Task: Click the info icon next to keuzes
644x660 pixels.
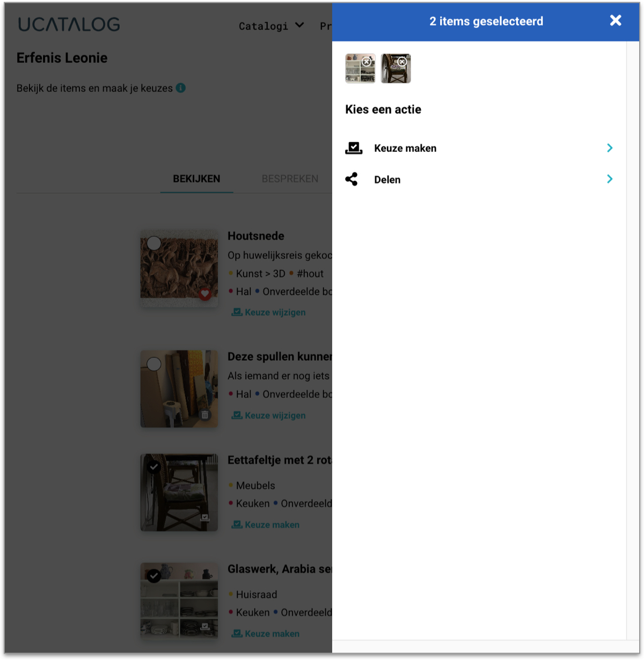Action: (x=181, y=87)
